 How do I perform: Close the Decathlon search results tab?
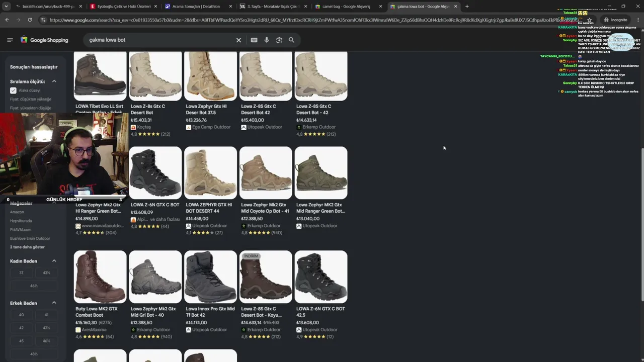pos(230,7)
